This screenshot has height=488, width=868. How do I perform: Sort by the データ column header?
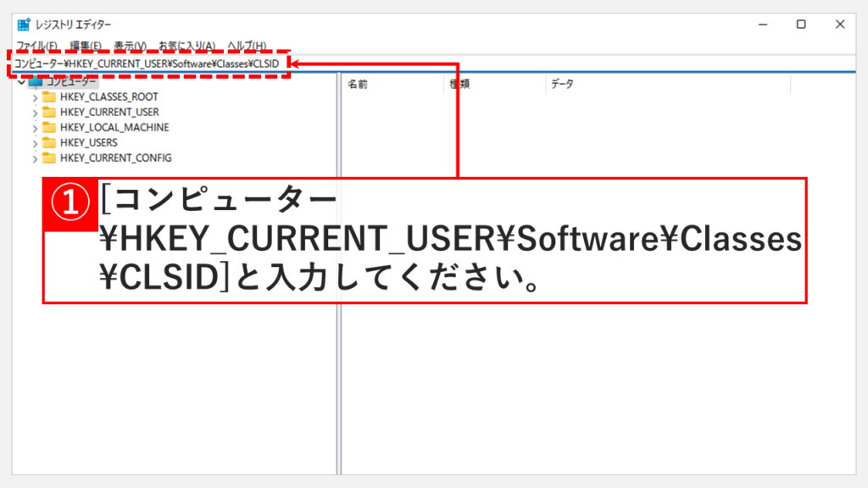(x=668, y=84)
